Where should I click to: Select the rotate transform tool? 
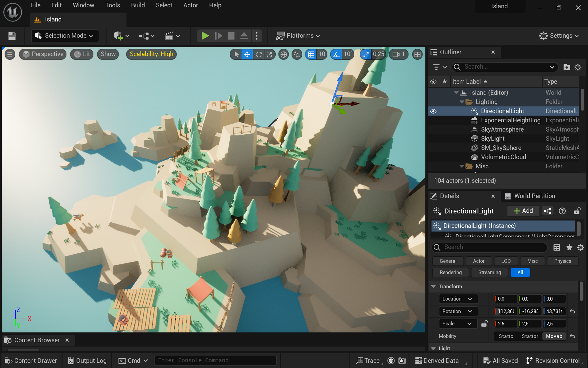pyautogui.click(x=258, y=55)
